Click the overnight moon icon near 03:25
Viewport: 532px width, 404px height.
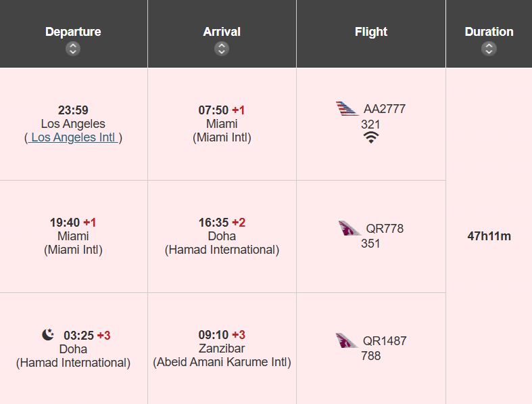pos(47,334)
